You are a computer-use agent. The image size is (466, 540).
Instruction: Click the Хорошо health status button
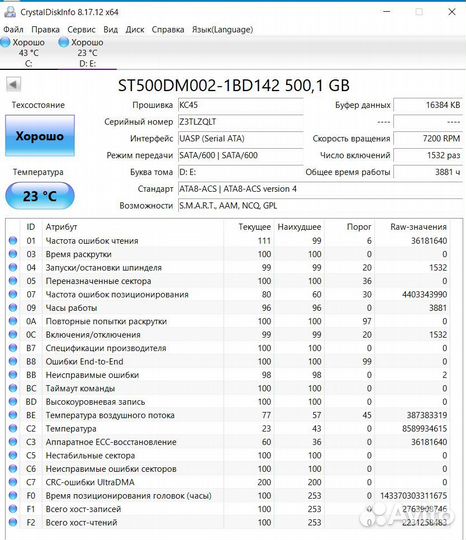(x=40, y=136)
